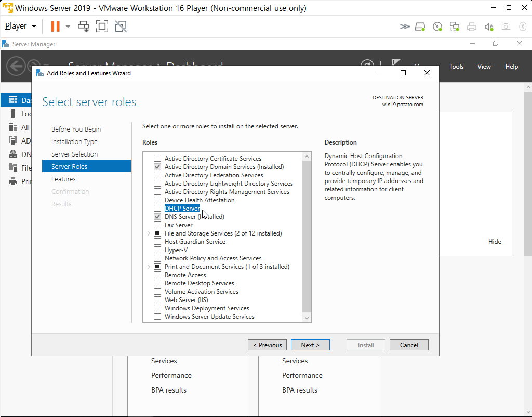
Task: Open the VMware Player menu
Action: point(21,26)
